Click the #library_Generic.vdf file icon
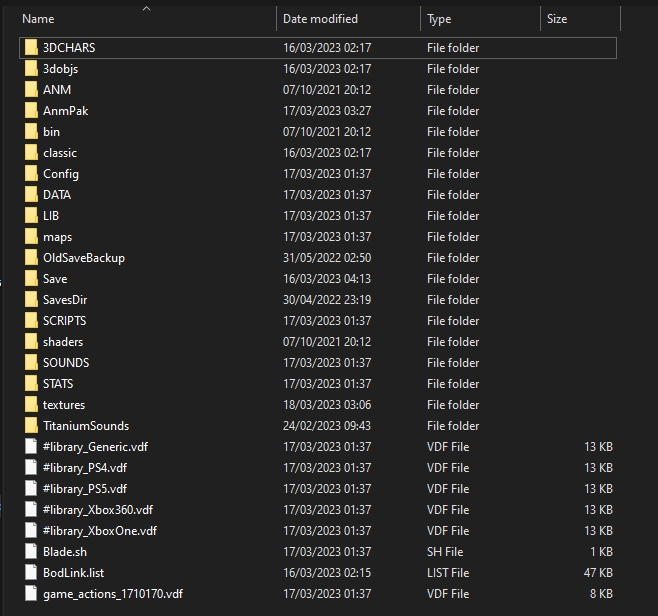This screenshot has width=658, height=616. tap(31, 446)
